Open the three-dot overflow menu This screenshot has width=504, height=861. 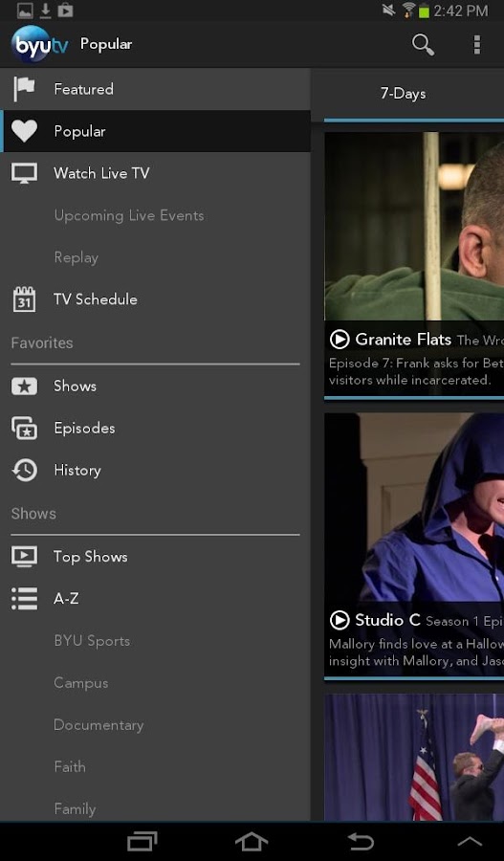click(x=476, y=44)
